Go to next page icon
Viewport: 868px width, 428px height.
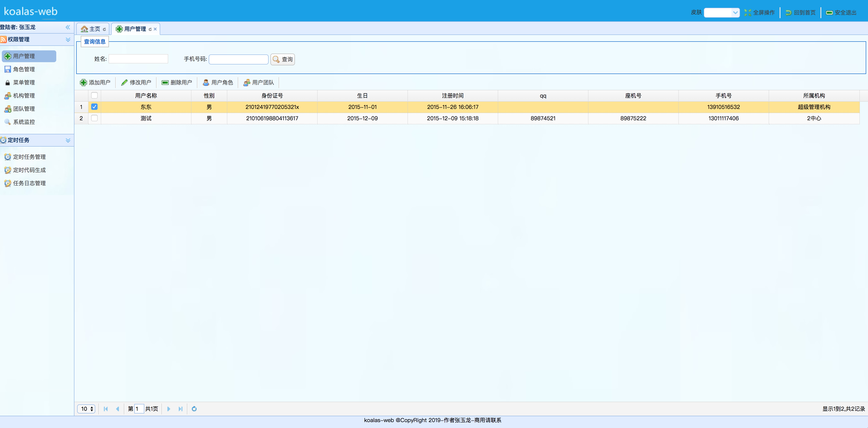(x=169, y=409)
